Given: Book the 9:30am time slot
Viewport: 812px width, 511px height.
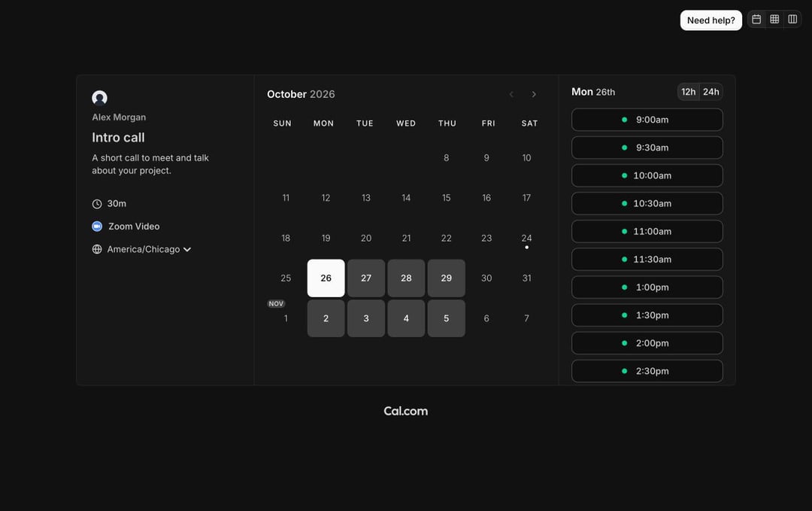Looking at the screenshot, I should point(647,148).
